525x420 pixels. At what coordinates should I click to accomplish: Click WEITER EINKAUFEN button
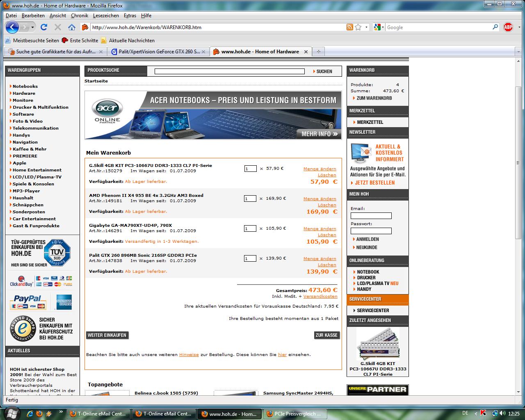pyautogui.click(x=107, y=335)
